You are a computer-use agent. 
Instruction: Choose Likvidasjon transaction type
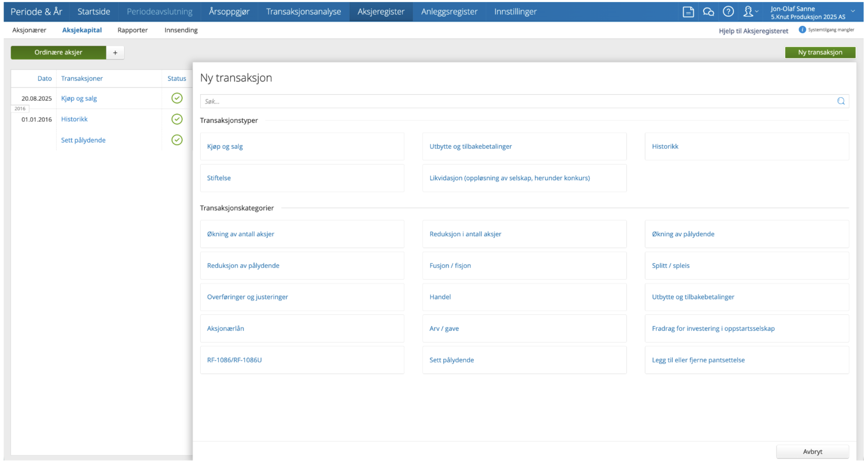(x=524, y=178)
